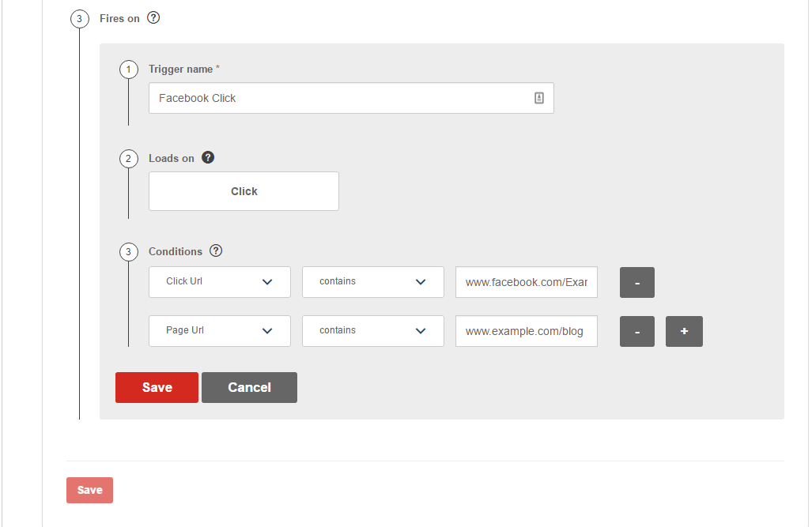
Task: Open the Page Url condition dropdown
Action: [x=219, y=330]
